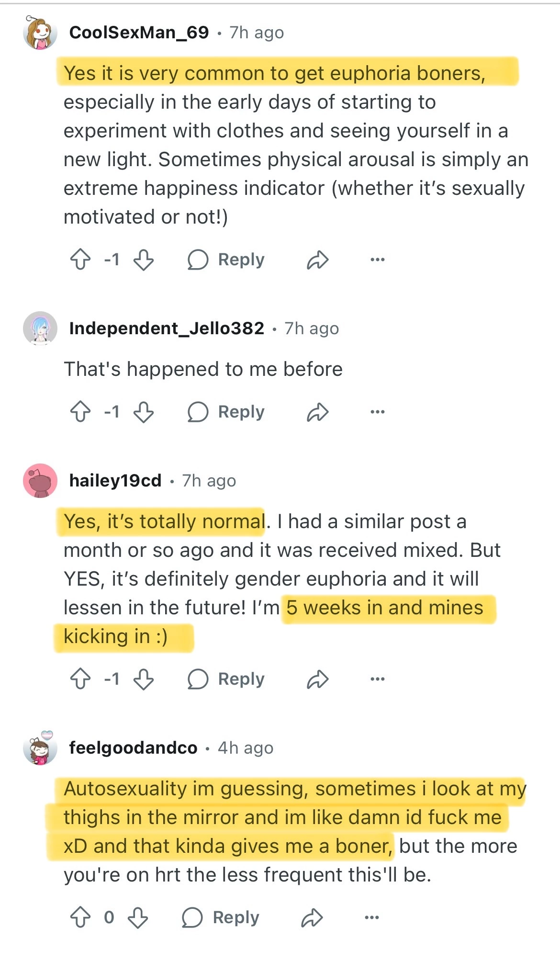Share hailey19cd's comment
The image size is (560, 961).
[317, 679]
